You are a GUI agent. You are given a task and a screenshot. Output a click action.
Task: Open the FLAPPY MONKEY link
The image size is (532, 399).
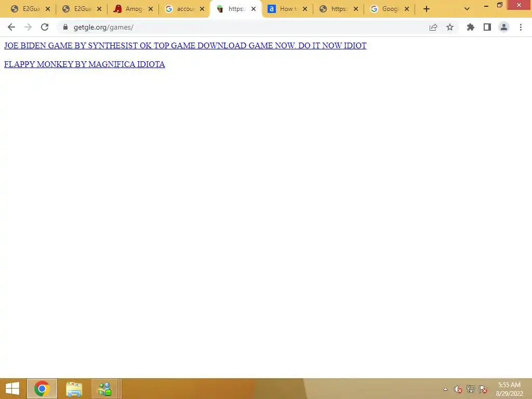(x=85, y=64)
